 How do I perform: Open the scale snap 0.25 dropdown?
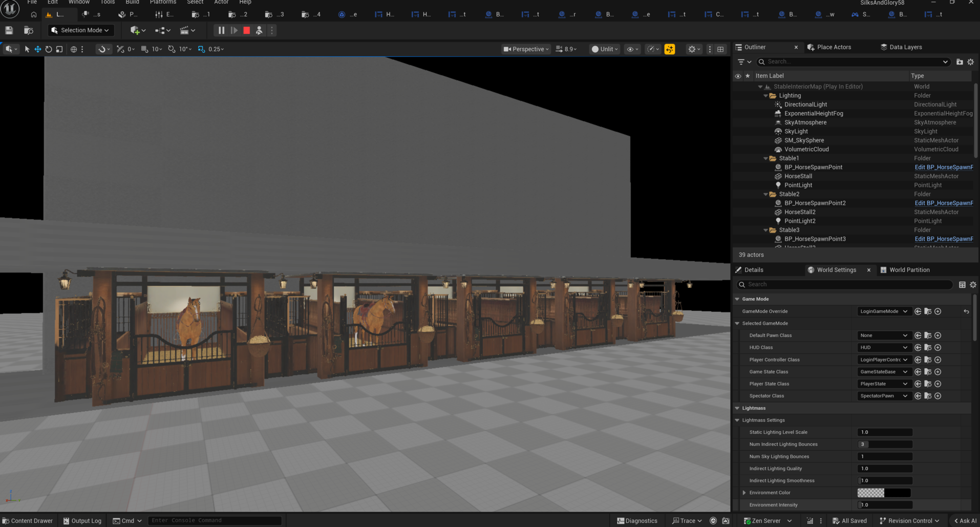click(216, 49)
